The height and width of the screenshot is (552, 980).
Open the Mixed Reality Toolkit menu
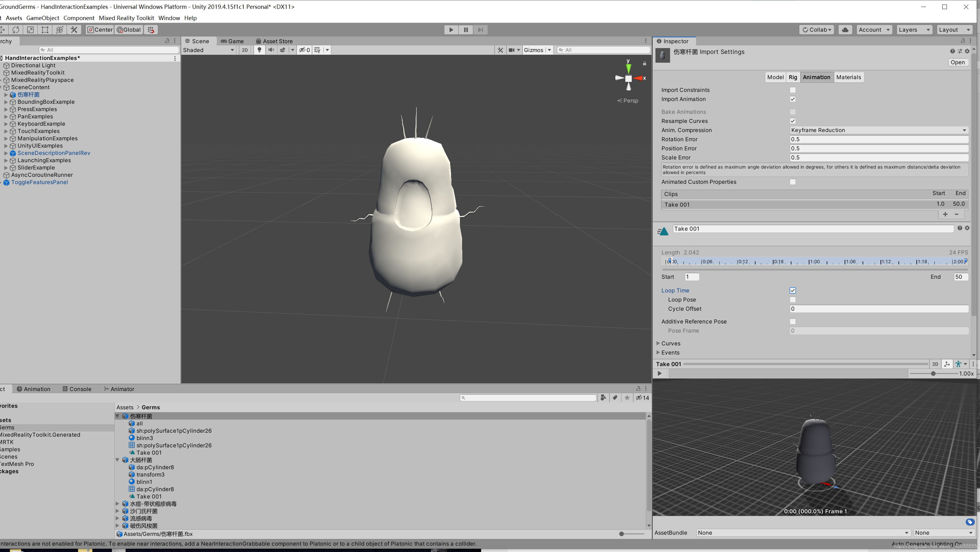point(126,18)
